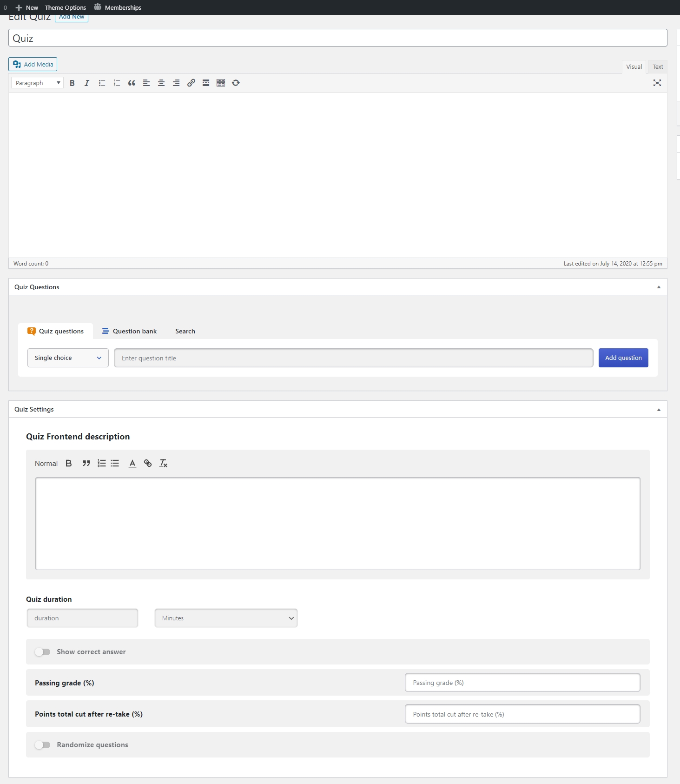Click the Add Media button
The height and width of the screenshot is (784, 680).
pos(33,64)
